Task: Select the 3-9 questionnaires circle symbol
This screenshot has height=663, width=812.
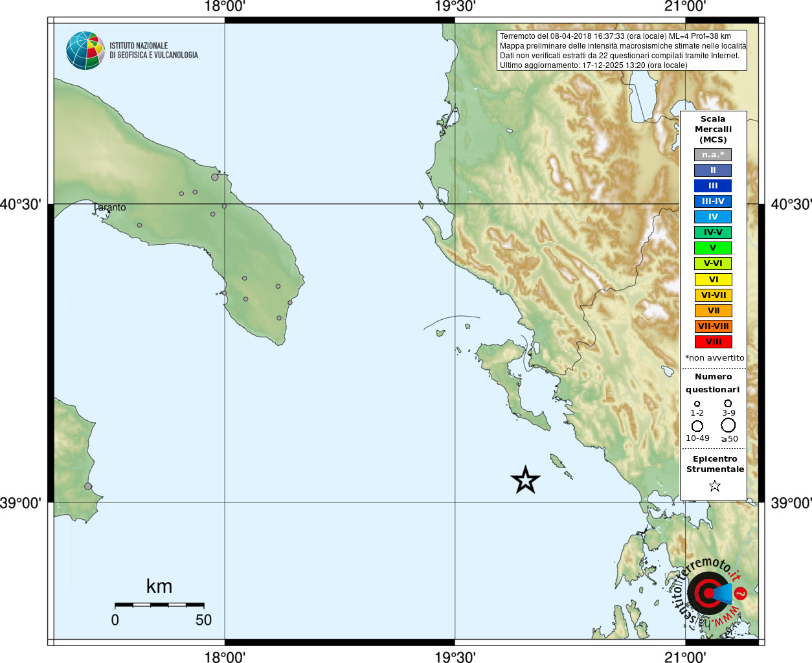Action: [728, 403]
